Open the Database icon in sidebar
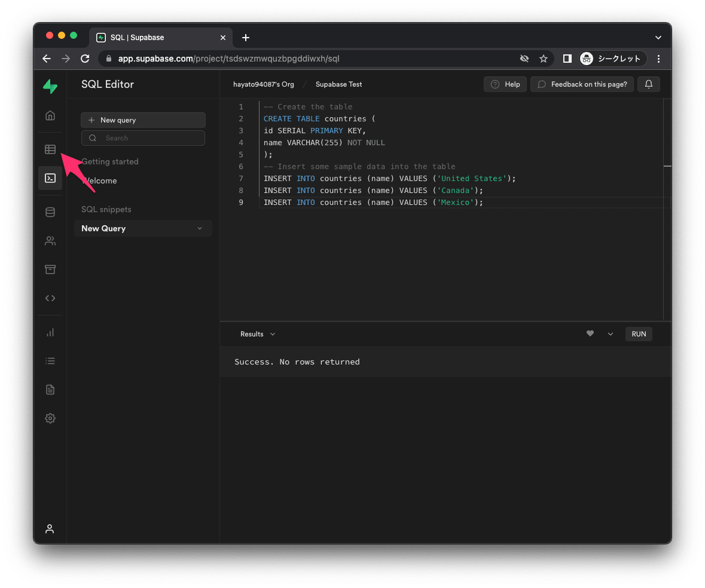 pos(50,212)
